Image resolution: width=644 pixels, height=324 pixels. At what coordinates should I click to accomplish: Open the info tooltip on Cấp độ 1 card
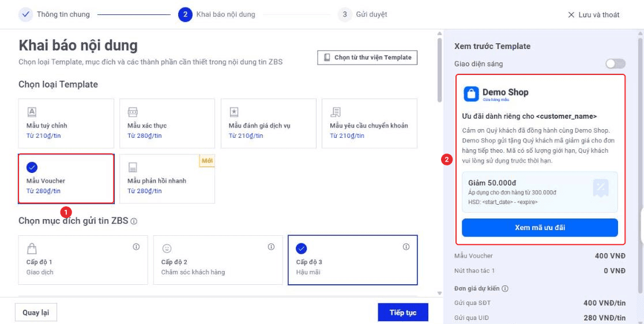[137, 247]
